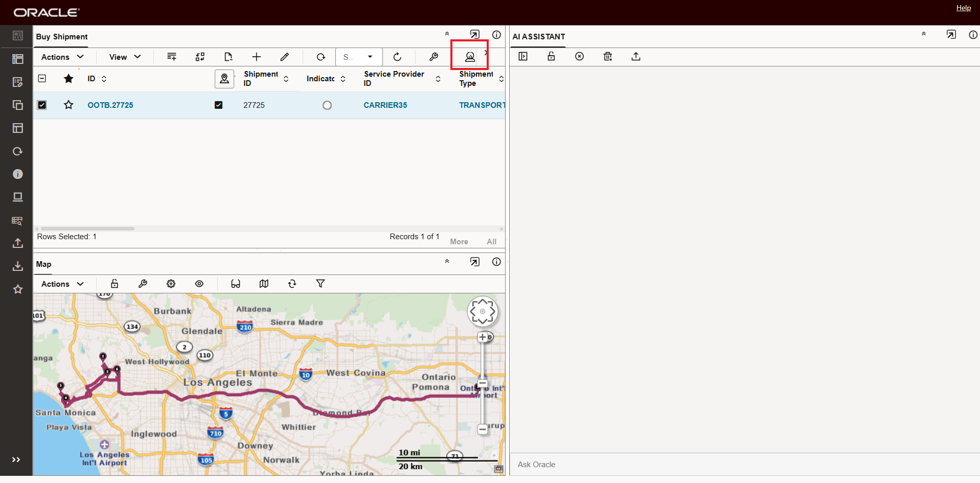The image size is (980, 483).
Task: Open the Actions menu in Buy Shipment
Action: 62,57
